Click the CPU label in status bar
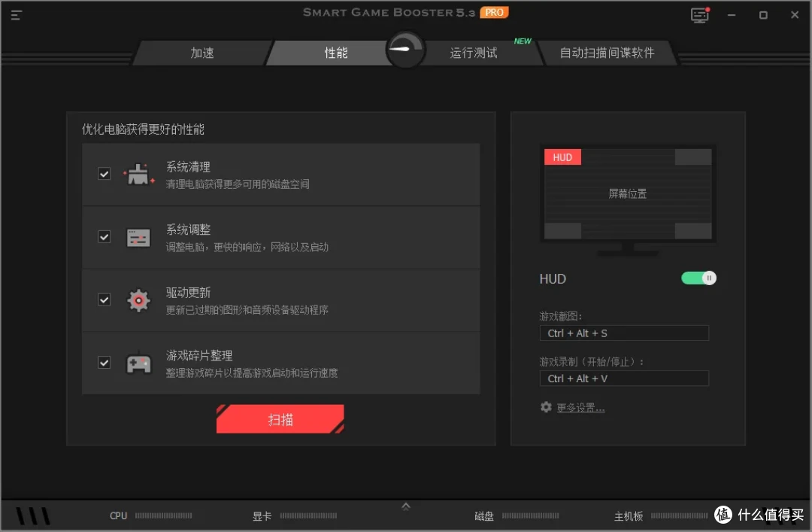This screenshot has height=532, width=812. tap(118, 515)
